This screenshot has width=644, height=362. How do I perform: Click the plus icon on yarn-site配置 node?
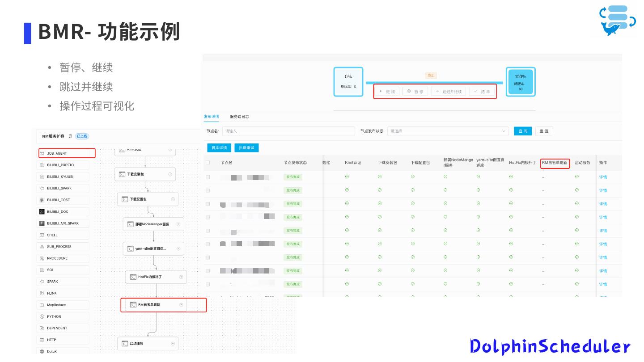[x=178, y=248]
